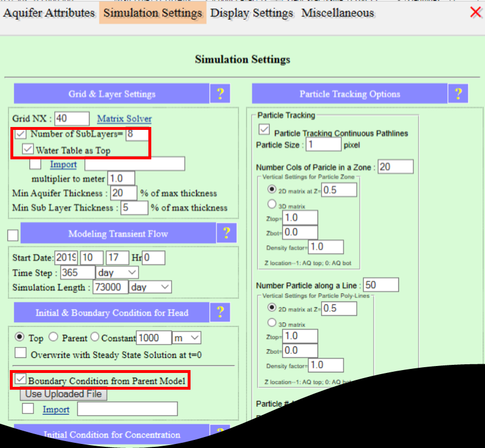Click Number Cols of Particle in a Zone field
This screenshot has width=485, height=448.
pos(396,167)
